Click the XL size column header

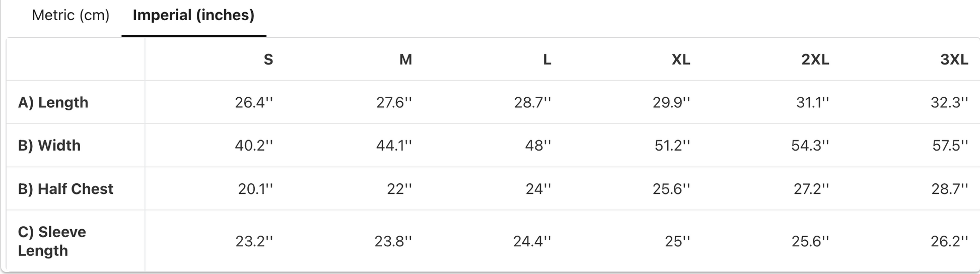pyautogui.click(x=681, y=59)
